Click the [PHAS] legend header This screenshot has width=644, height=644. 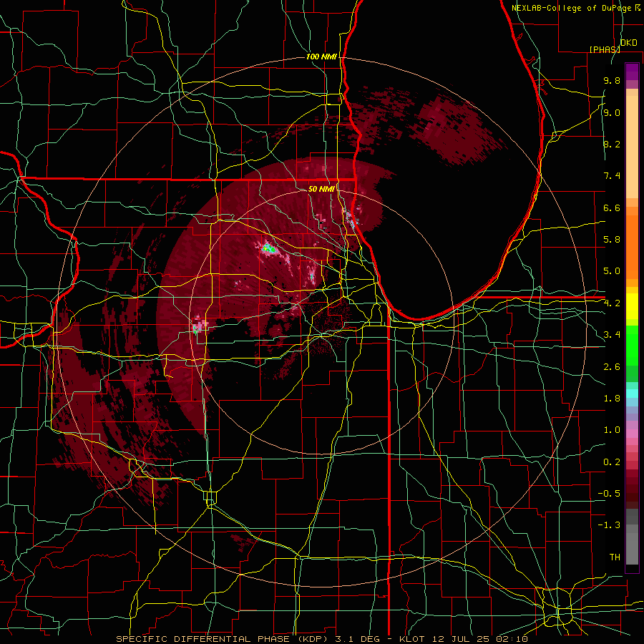tap(605, 49)
